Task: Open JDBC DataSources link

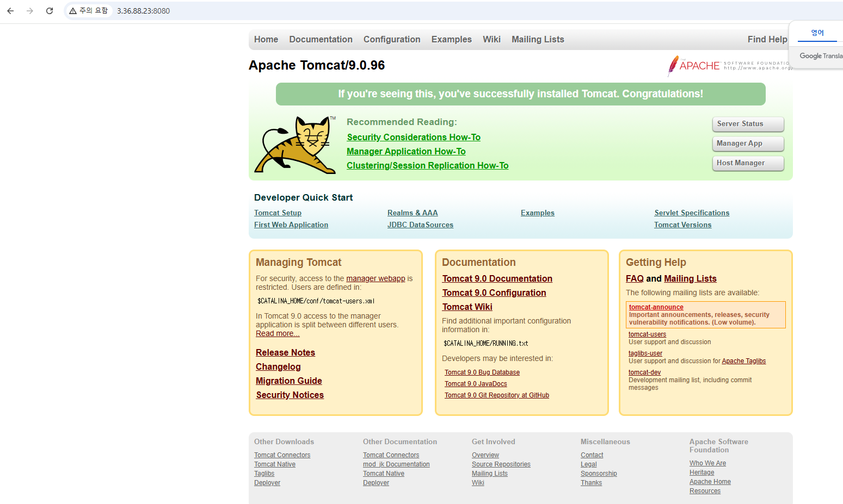Action: pos(420,225)
